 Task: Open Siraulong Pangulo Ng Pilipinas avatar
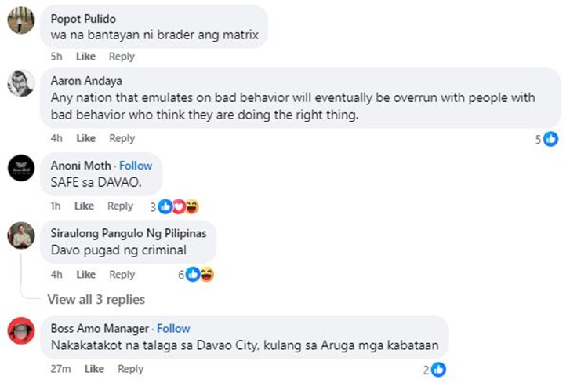(x=21, y=235)
